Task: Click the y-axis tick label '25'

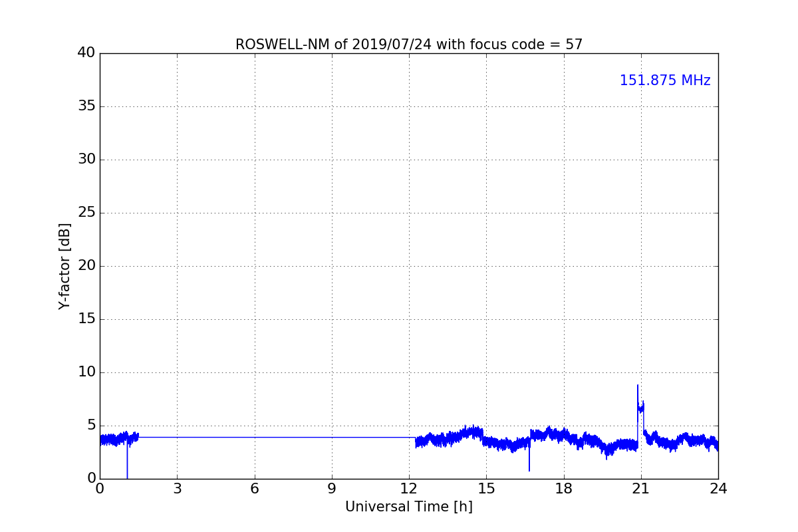Action: [x=86, y=213]
